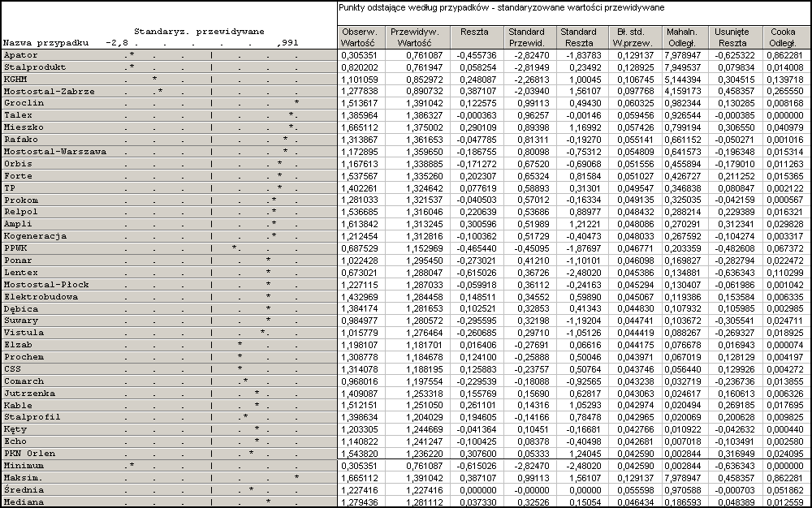Select the Groclin row label
The height and width of the screenshot is (508, 812).
(24, 103)
